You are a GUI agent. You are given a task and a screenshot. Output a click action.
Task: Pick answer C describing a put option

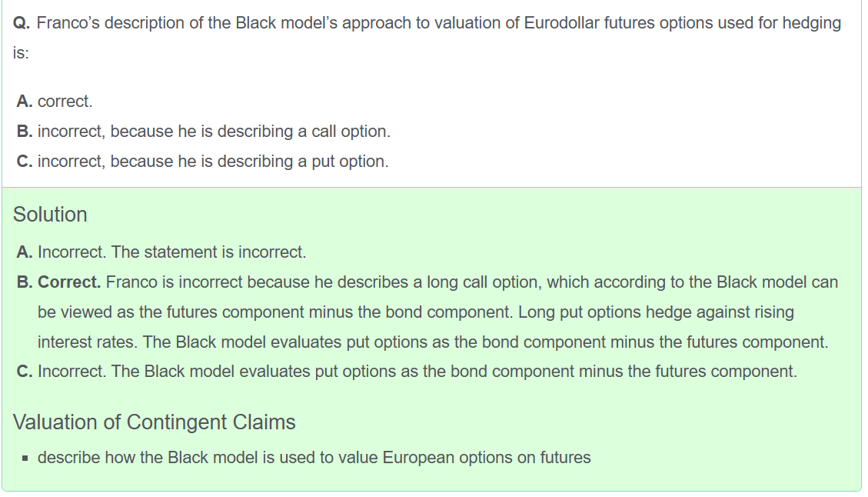pos(213,162)
